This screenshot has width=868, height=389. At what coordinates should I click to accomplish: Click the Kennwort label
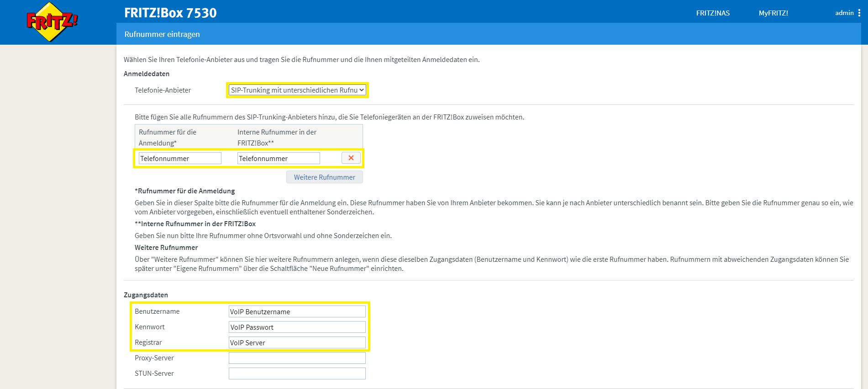(149, 327)
